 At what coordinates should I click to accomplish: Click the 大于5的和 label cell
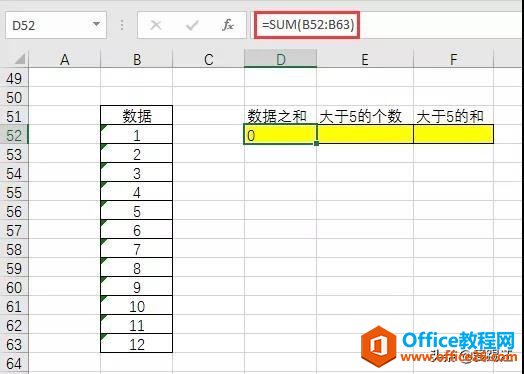453,116
